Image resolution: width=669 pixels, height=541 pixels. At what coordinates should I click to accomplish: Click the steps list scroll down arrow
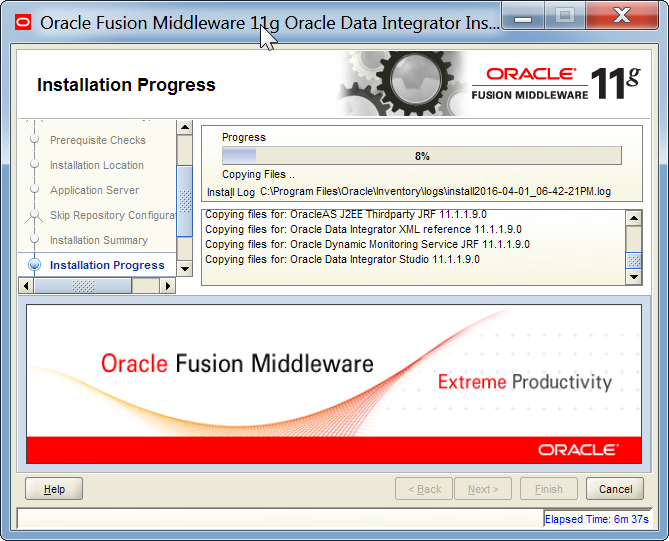click(185, 269)
